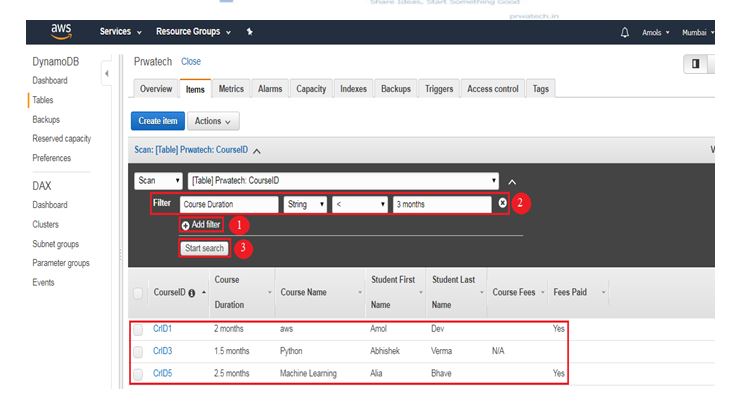
Task: Open the Fees Paid column menu arrow
Action: point(603,292)
